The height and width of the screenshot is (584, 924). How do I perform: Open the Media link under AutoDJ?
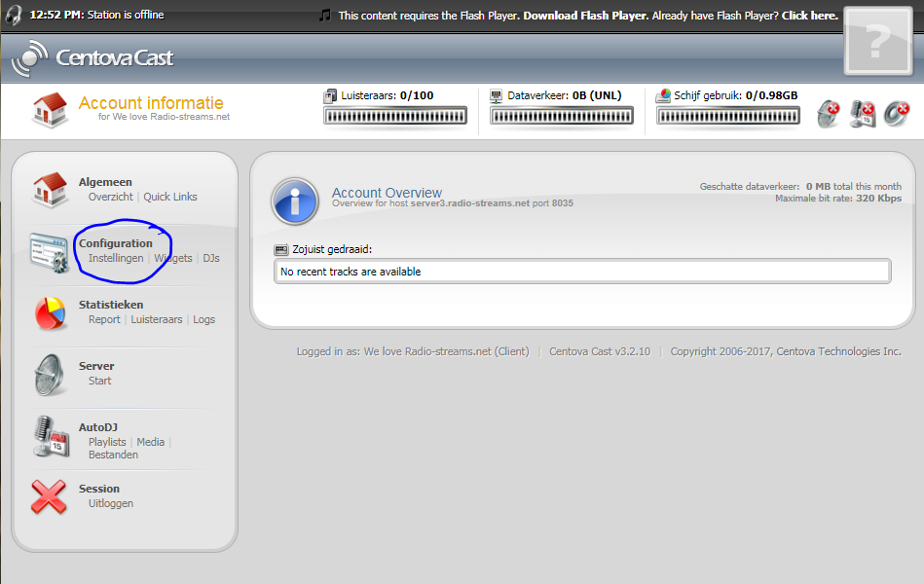click(x=151, y=442)
